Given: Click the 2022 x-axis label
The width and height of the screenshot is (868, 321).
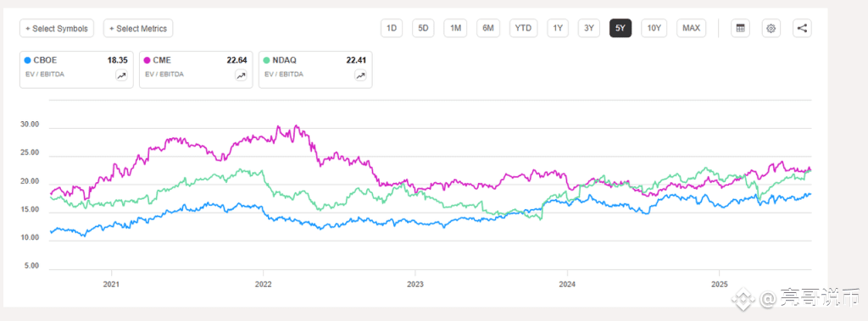Looking at the screenshot, I should (x=263, y=284).
